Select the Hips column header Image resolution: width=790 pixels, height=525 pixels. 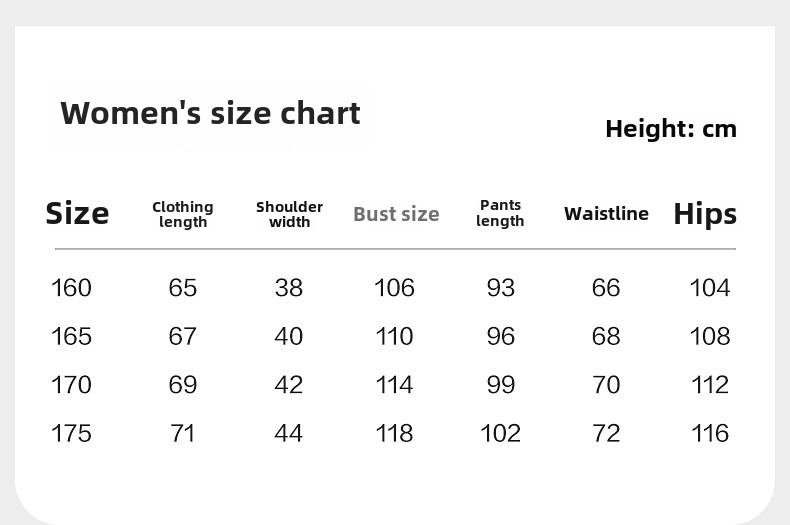pos(704,214)
